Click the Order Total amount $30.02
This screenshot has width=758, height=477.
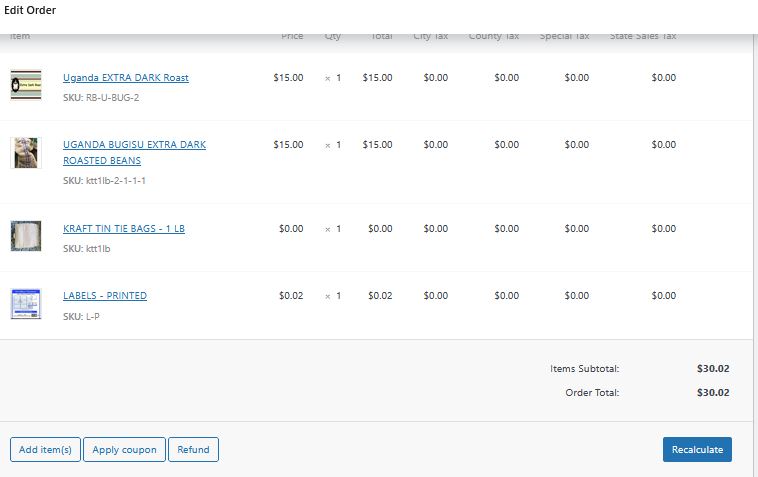pyautogui.click(x=712, y=393)
